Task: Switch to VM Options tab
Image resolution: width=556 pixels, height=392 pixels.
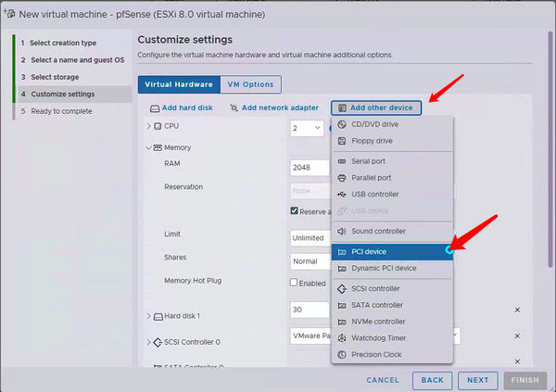Action: click(x=250, y=84)
